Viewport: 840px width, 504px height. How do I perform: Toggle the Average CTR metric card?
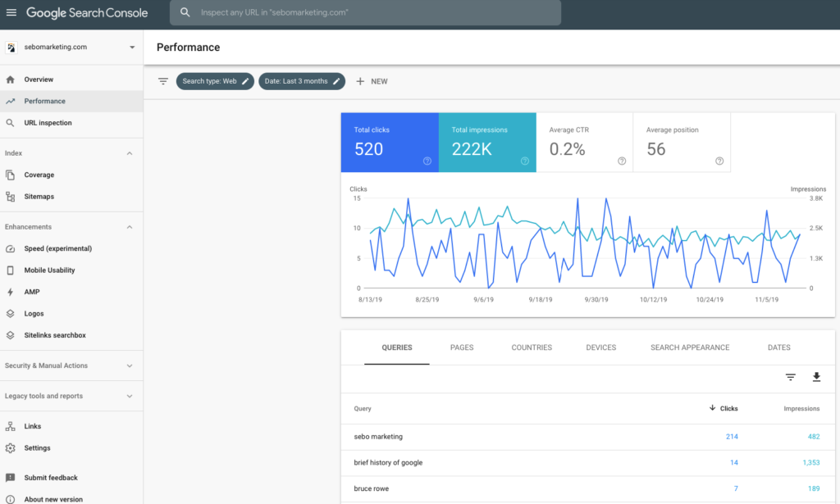coord(584,143)
